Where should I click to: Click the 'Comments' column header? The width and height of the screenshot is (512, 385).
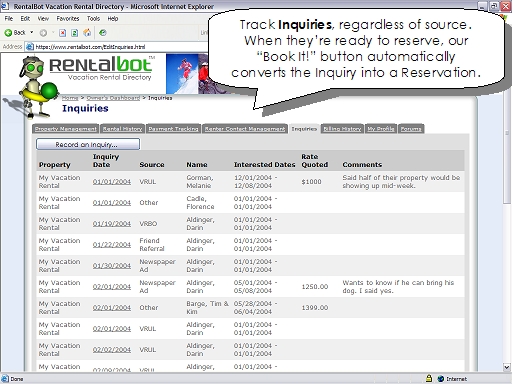click(362, 165)
